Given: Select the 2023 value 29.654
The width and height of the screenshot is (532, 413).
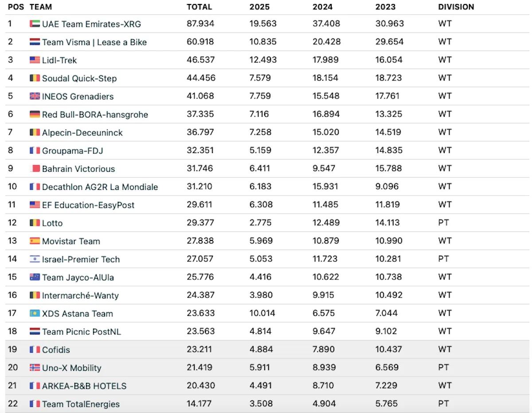Looking at the screenshot, I should coord(389,42).
